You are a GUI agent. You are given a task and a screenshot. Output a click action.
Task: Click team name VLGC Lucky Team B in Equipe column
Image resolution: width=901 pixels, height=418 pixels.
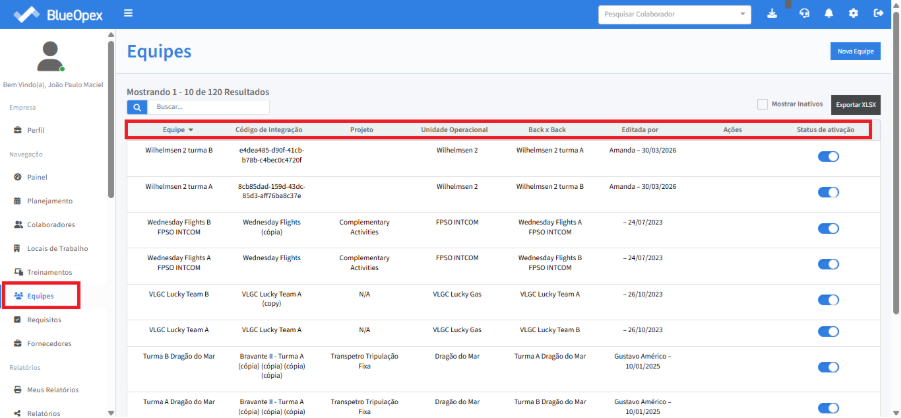179,294
